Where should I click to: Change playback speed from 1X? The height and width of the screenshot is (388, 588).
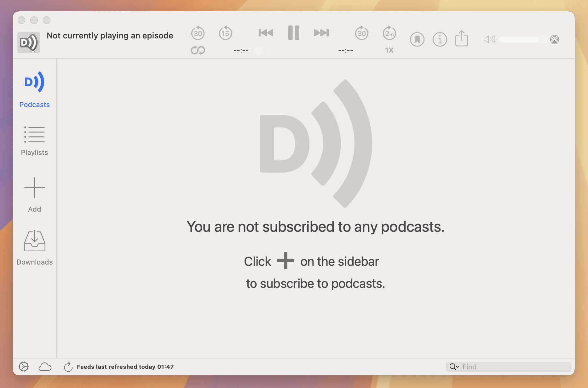coord(389,50)
